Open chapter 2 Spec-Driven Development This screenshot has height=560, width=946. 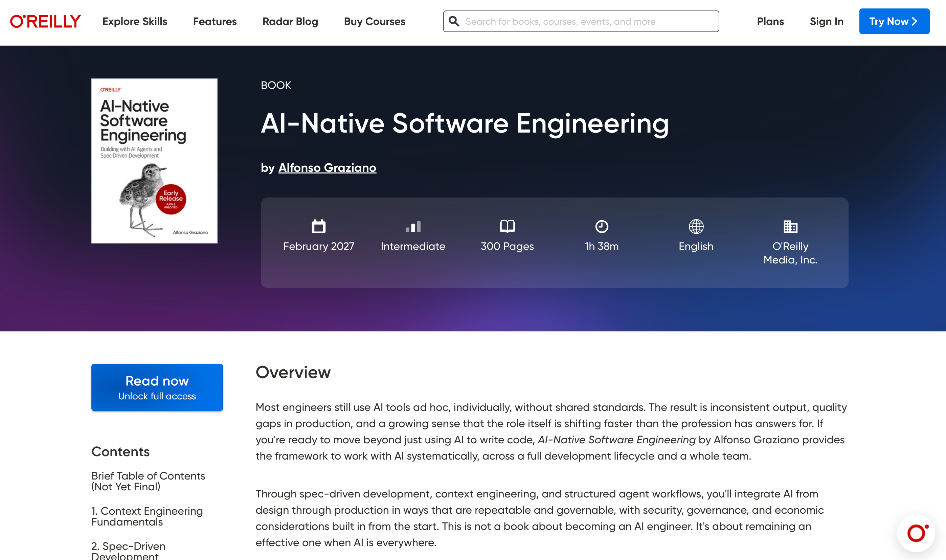(128, 551)
